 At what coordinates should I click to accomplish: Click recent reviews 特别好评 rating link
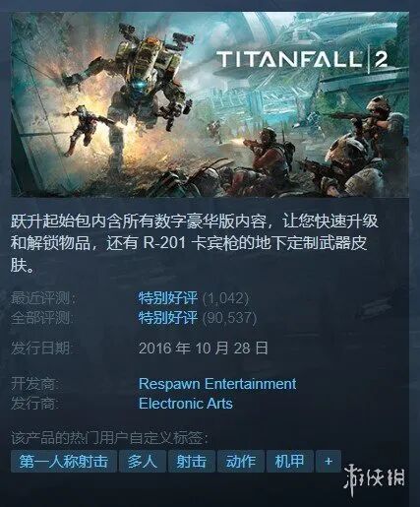click(168, 298)
